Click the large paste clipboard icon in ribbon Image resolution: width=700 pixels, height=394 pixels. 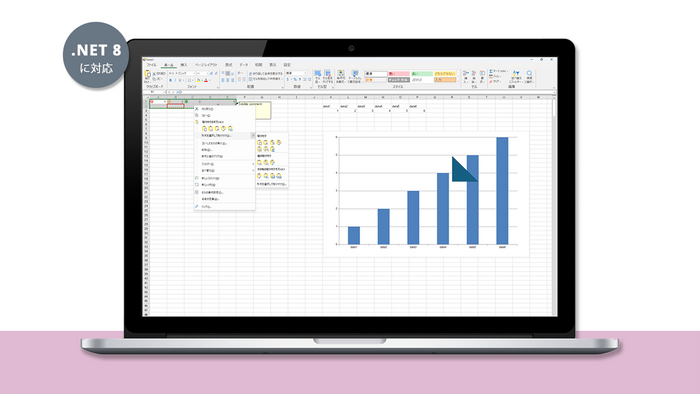147,75
